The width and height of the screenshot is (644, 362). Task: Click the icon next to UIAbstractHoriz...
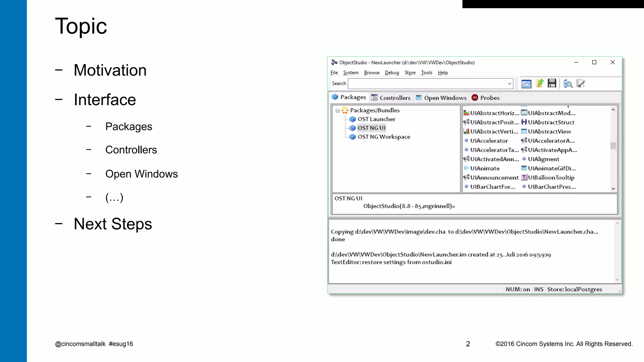pyautogui.click(x=466, y=113)
